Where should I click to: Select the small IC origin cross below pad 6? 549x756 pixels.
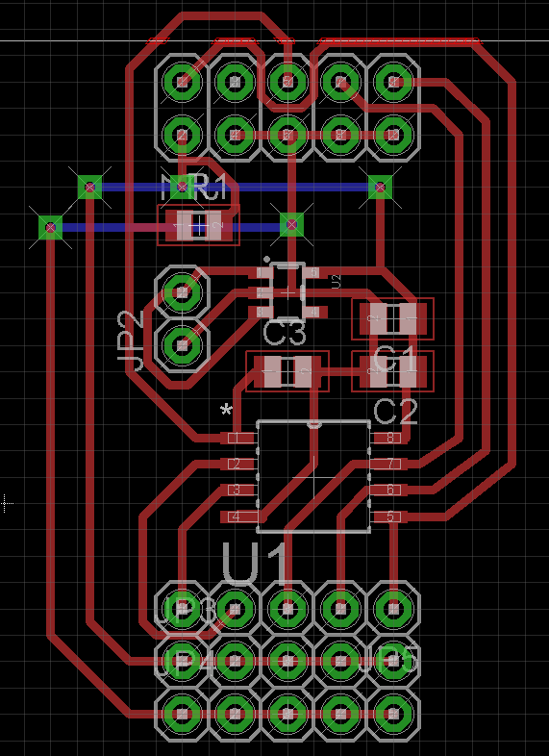[x=287, y=292]
